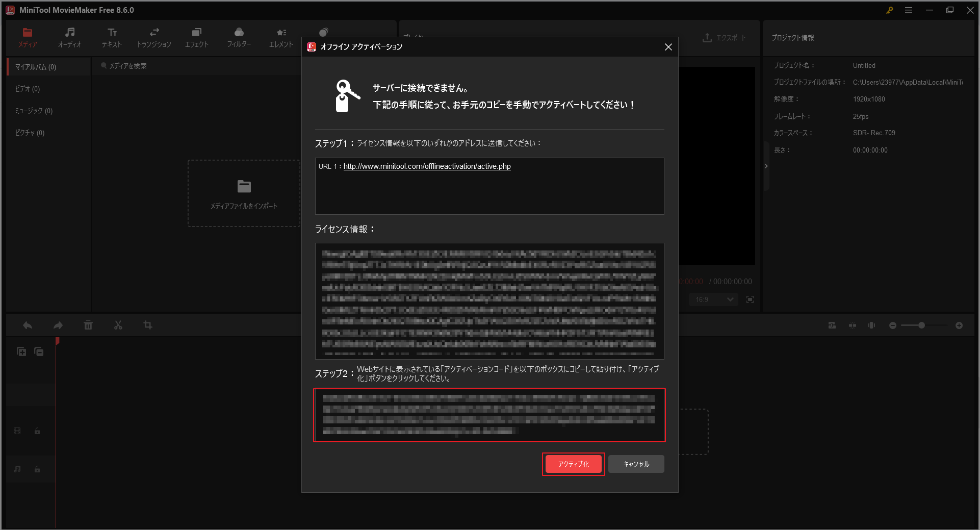Viewport: 980px width, 530px height.
Task: Open the フィルター (Filters) panel
Action: point(239,37)
